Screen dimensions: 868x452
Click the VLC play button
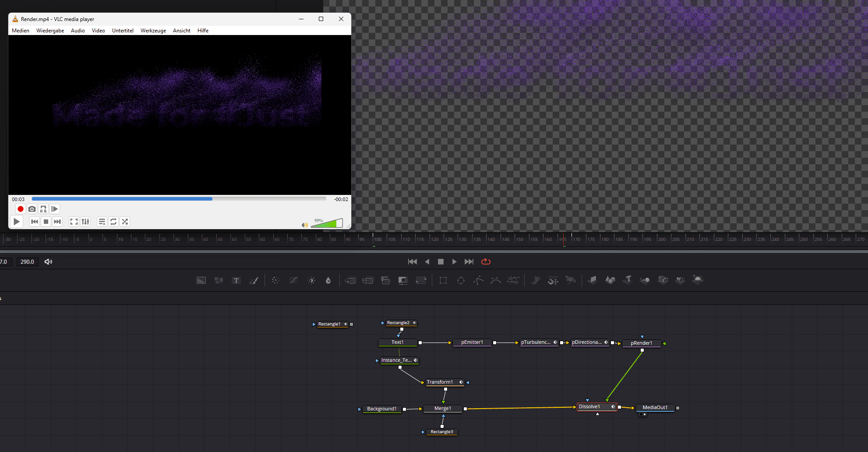17,222
